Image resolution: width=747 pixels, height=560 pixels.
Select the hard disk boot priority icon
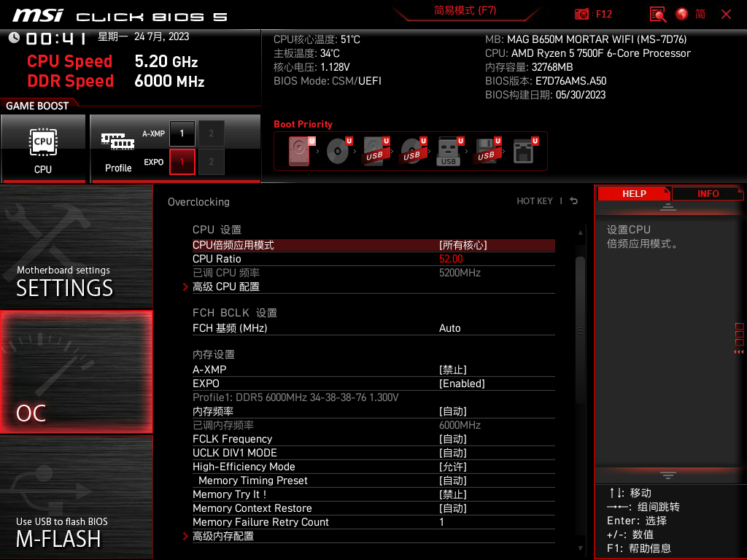tap(299, 152)
